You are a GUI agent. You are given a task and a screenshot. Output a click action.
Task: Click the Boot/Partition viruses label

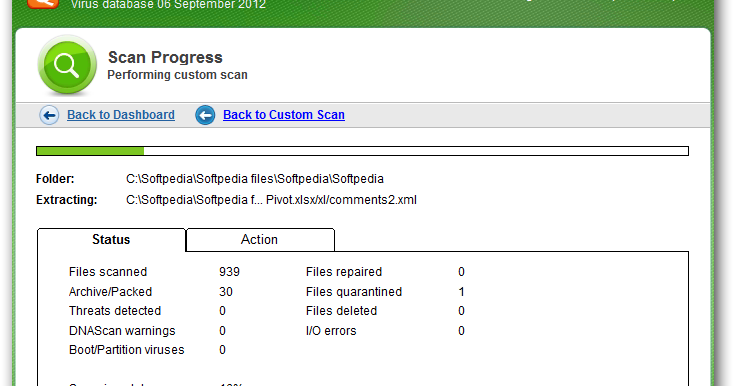coord(126,350)
